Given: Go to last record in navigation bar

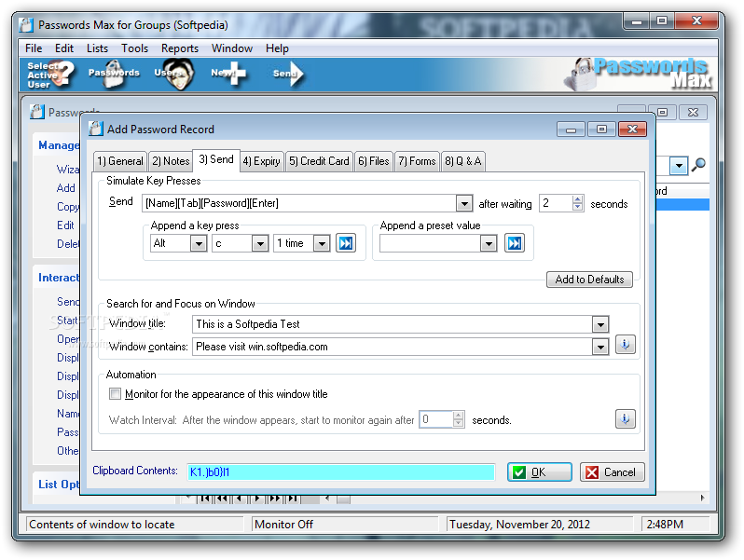Looking at the screenshot, I should click(294, 499).
